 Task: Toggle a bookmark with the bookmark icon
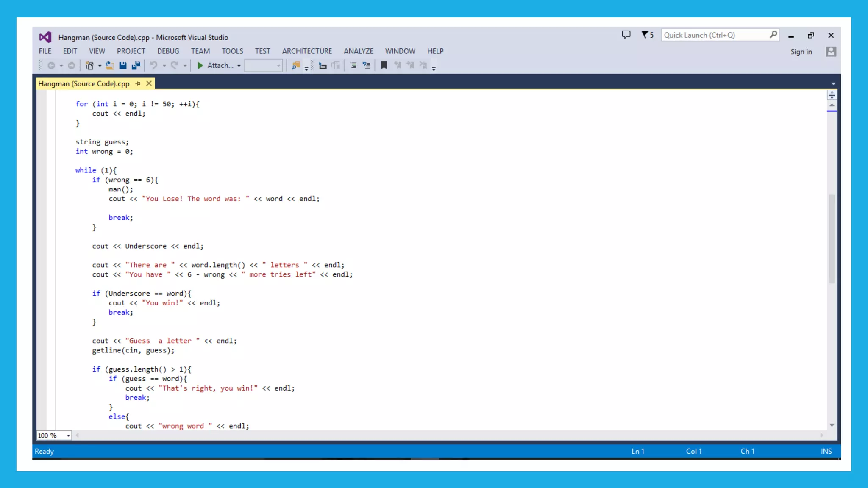384,65
